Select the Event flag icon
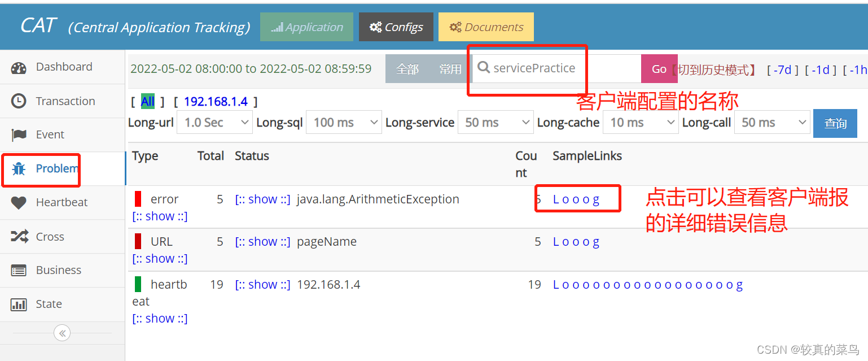The image size is (868, 361). click(x=19, y=135)
